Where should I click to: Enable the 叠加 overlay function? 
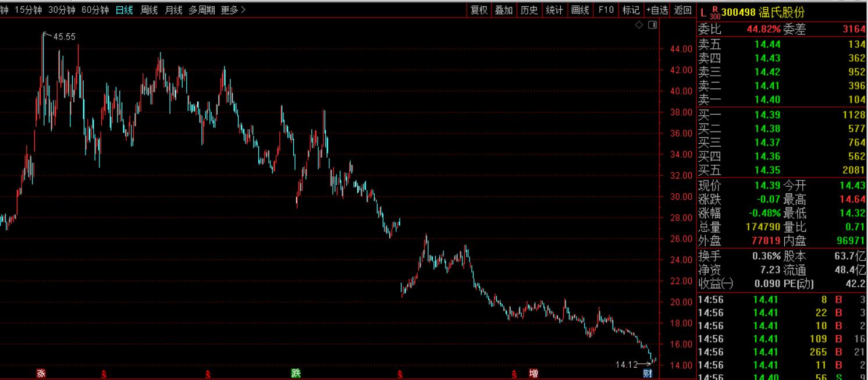pyautogui.click(x=503, y=10)
